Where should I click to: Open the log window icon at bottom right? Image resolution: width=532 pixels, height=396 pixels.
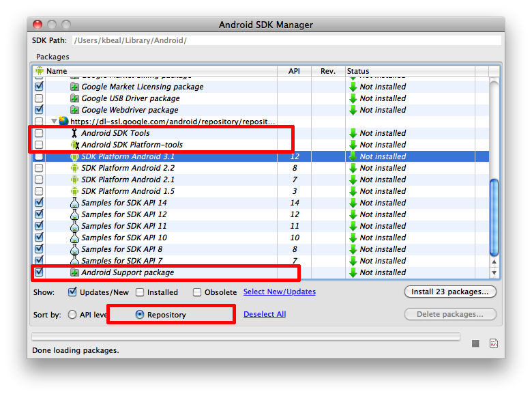(x=494, y=343)
